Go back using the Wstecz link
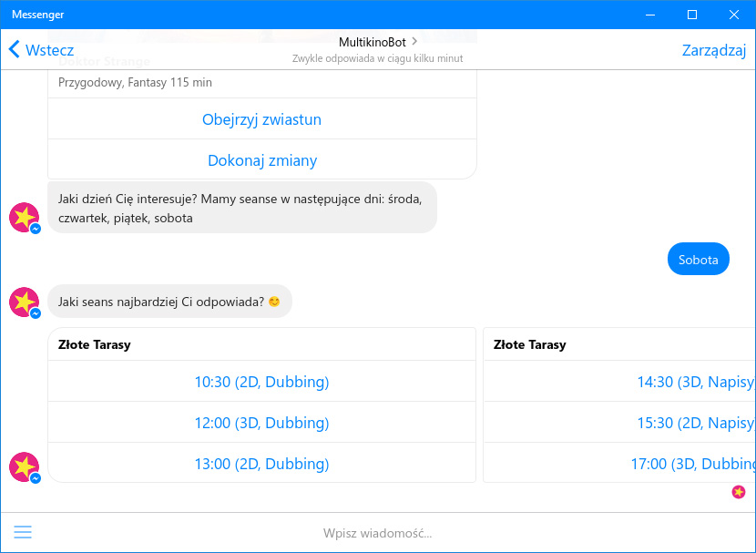This screenshot has height=553, width=756. pos(50,50)
